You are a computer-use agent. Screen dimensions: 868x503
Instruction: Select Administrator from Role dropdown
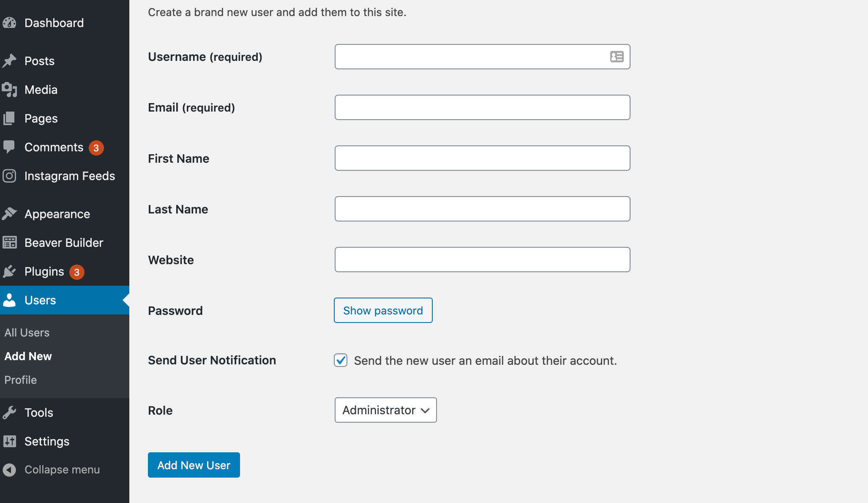[x=385, y=410]
